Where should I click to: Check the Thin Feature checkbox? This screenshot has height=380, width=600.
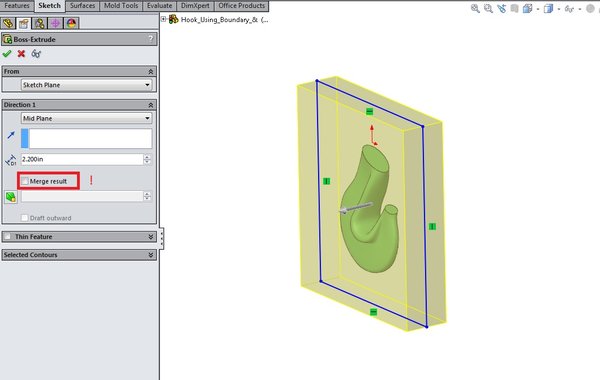tap(8, 236)
